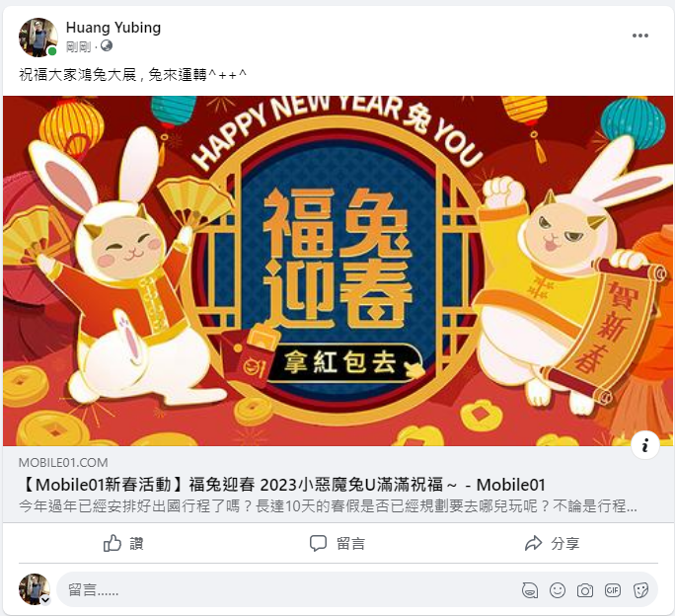
Task: Expand the comment identity switcher arrow
Action: (x=45, y=599)
